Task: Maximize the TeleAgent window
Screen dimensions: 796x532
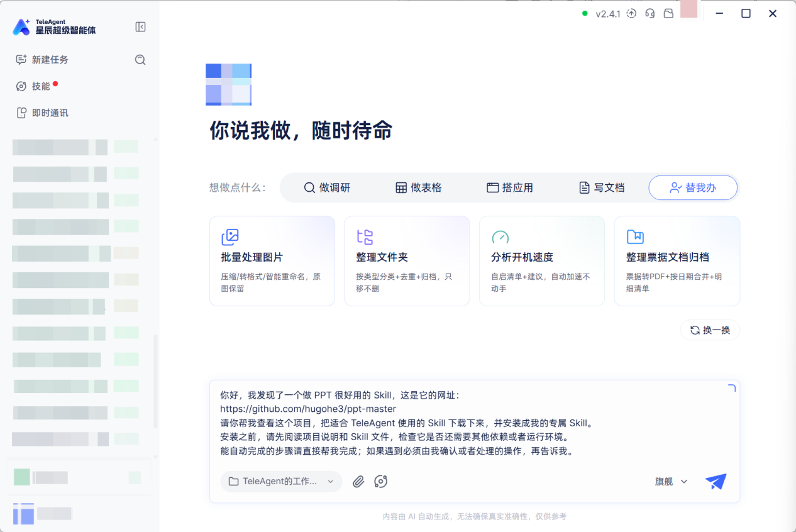Action: point(746,13)
